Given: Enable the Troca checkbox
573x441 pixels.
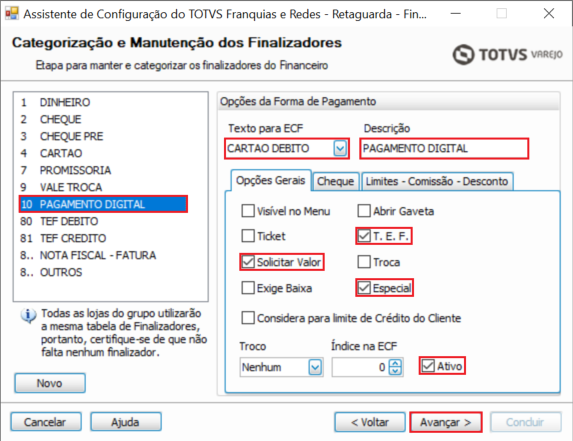Looking at the screenshot, I should pyautogui.click(x=364, y=262).
